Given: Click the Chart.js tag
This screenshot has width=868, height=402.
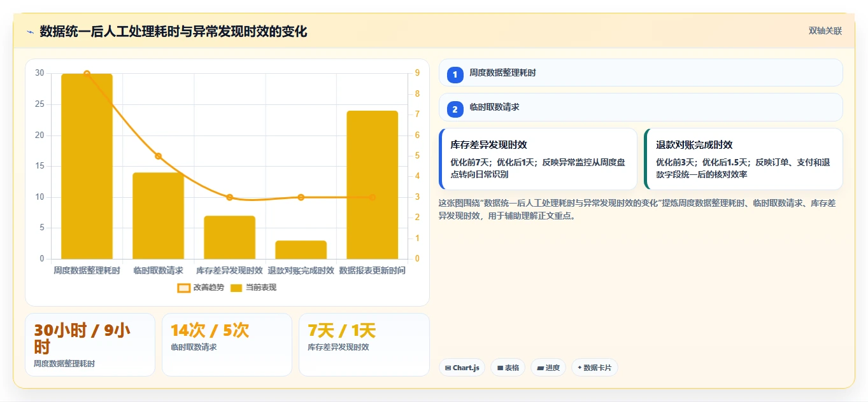Looking at the screenshot, I should tap(462, 368).
